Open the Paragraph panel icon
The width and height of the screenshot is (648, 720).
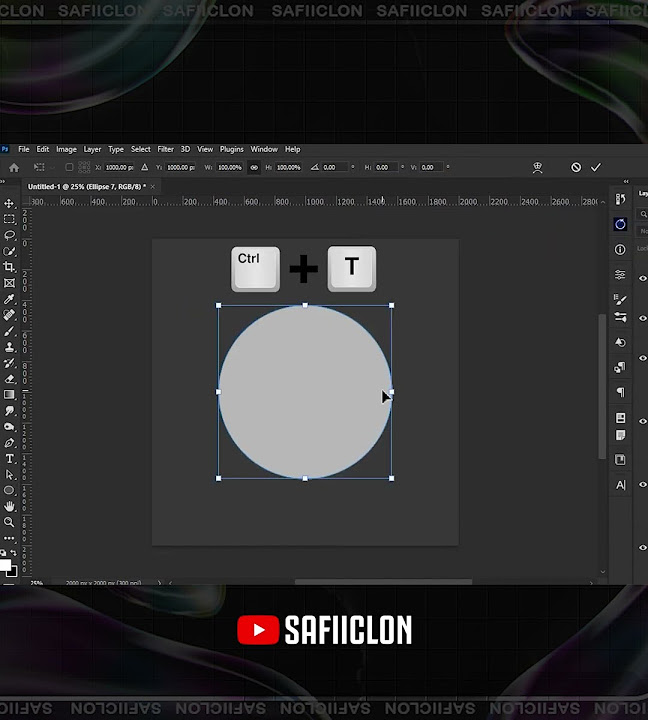coord(620,392)
